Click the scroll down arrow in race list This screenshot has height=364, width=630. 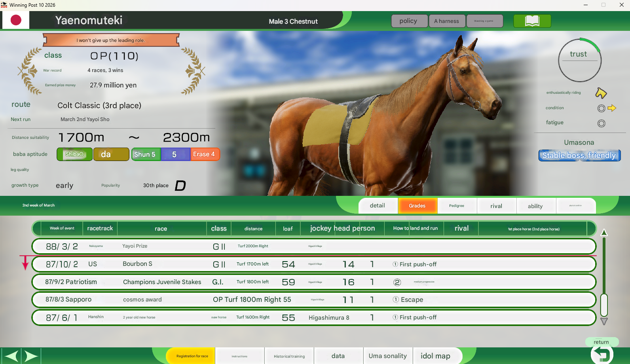coord(604,321)
